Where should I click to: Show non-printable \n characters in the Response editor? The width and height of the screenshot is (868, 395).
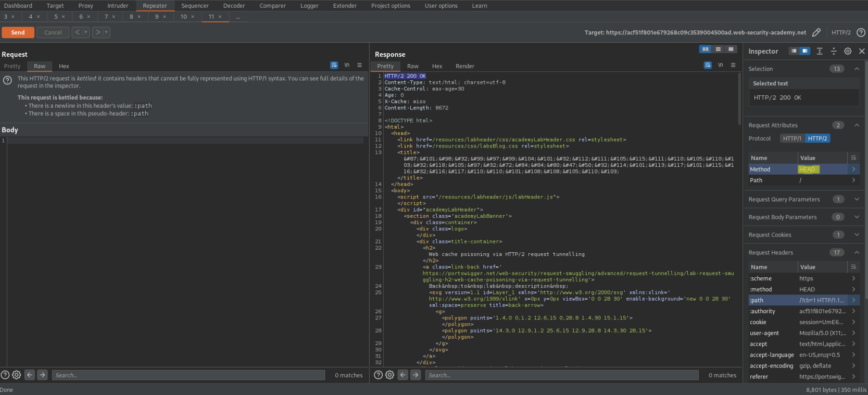[721, 65]
